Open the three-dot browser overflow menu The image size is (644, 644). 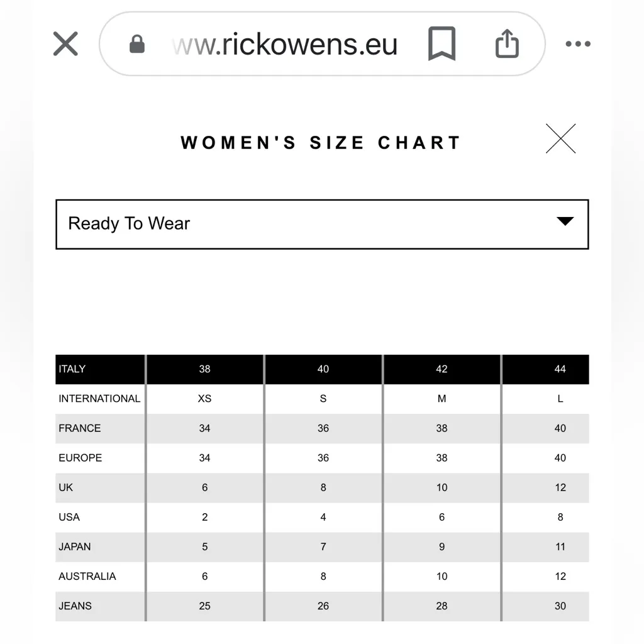click(x=577, y=43)
